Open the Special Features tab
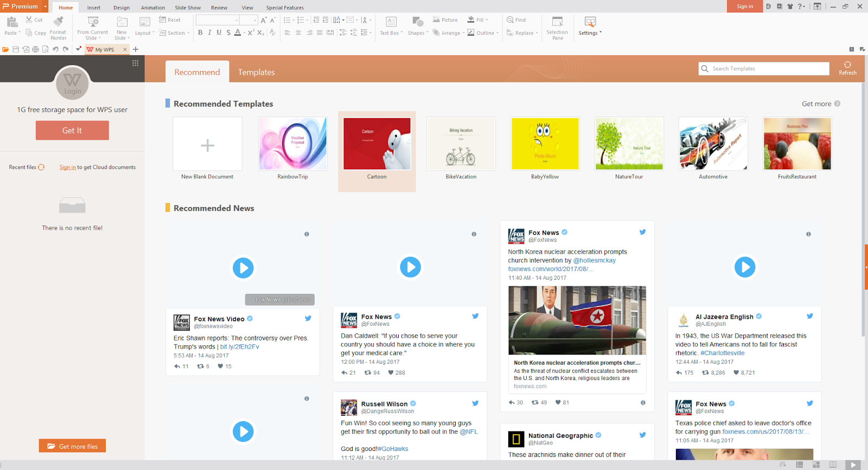 [285, 8]
